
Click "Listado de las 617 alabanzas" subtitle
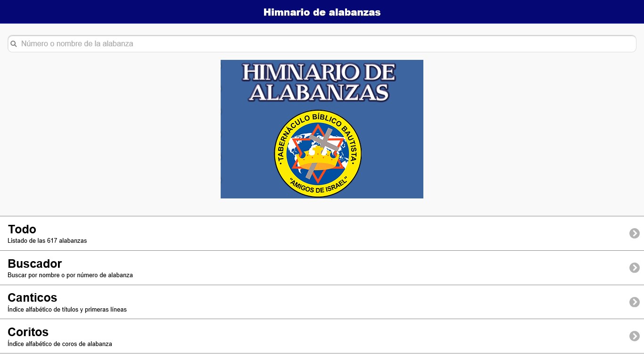pos(47,241)
